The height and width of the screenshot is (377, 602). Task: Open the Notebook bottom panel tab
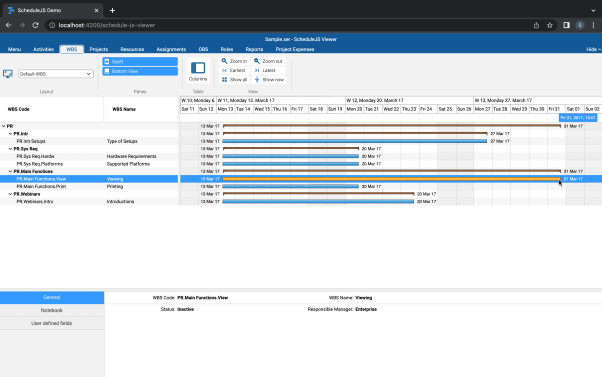click(52, 310)
